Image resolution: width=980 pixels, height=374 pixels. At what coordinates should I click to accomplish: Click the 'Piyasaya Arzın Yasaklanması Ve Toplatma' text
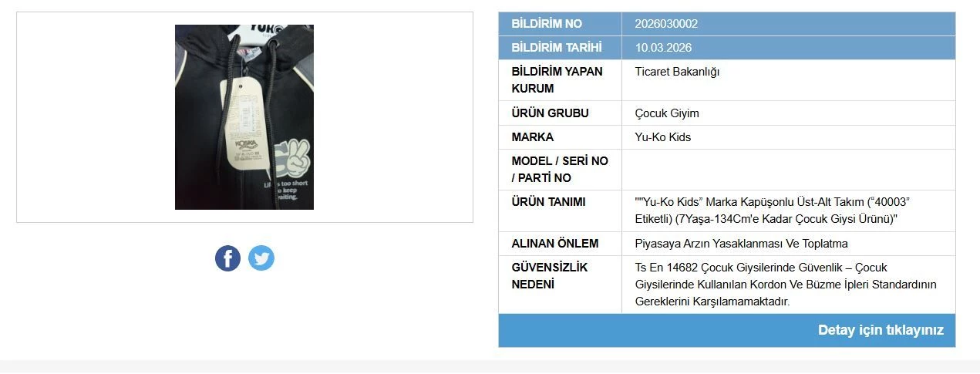[x=741, y=244]
